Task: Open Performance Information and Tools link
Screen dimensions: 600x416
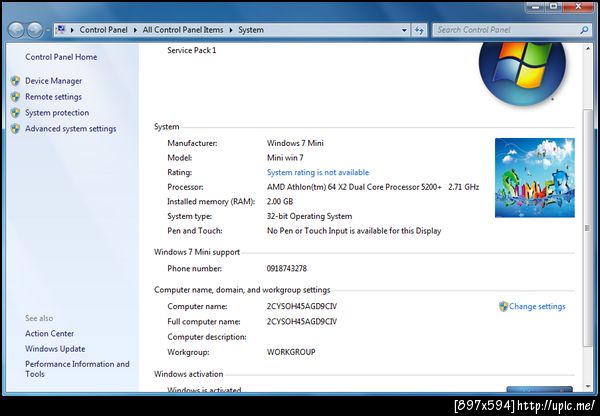Action: point(77,369)
